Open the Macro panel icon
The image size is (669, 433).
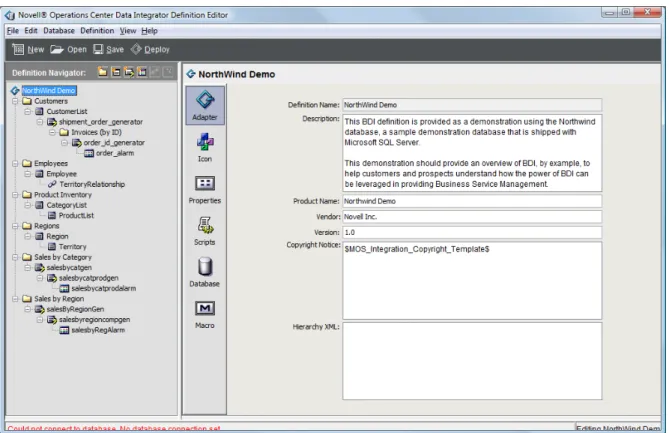(205, 314)
